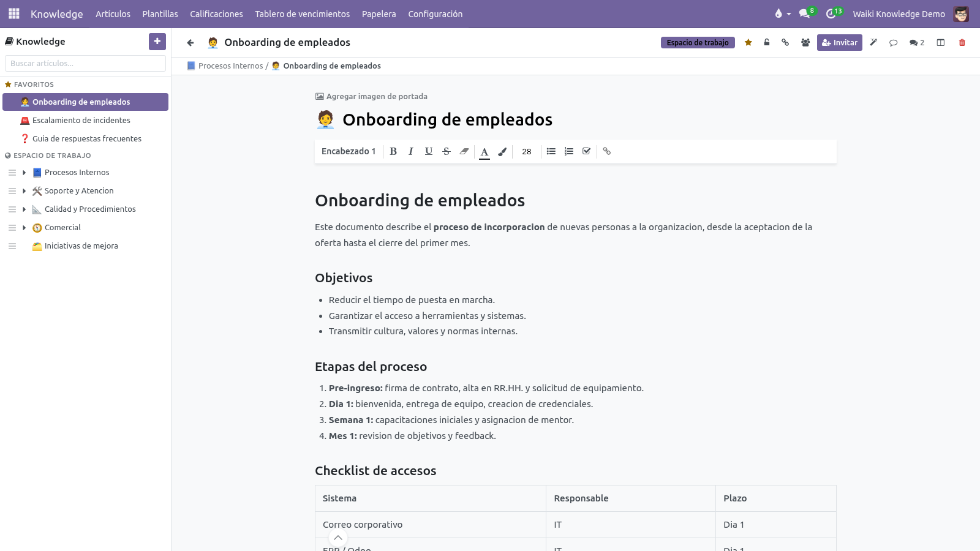Open user avatar menu
The height and width of the screenshot is (551, 980).
(x=961, y=13)
